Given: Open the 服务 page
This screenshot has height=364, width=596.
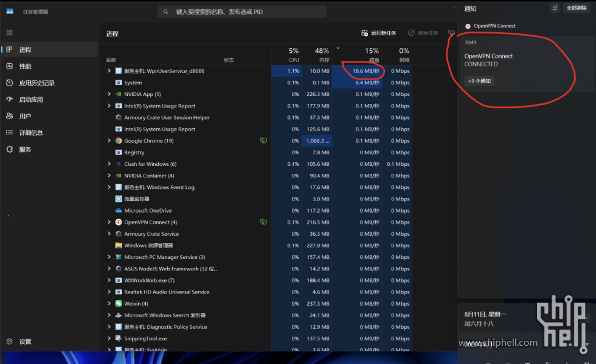Looking at the screenshot, I should click(50, 149).
